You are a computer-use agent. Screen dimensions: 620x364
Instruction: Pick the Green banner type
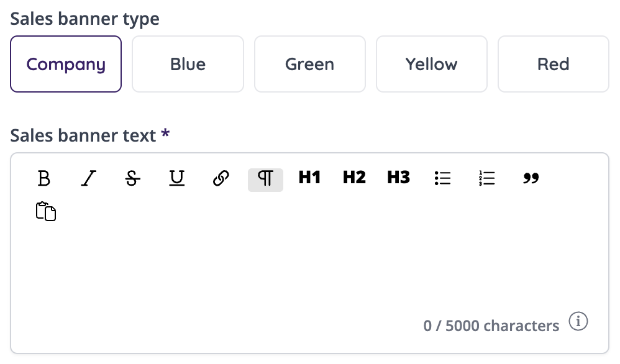(x=309, y=64)
